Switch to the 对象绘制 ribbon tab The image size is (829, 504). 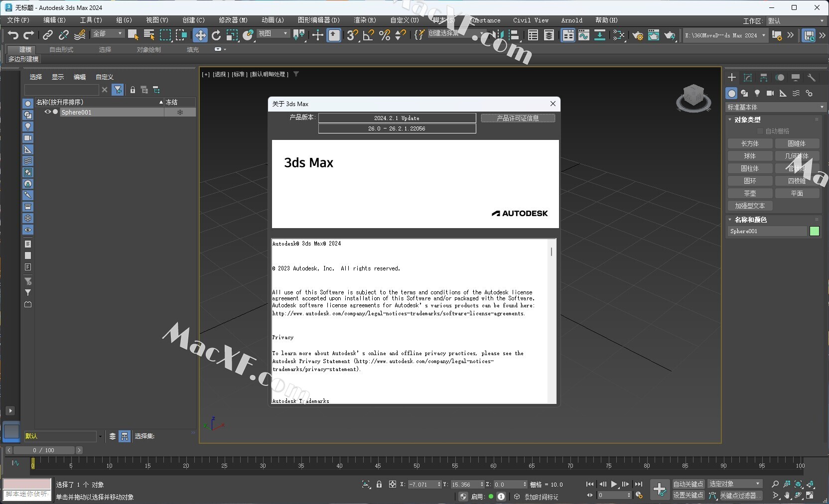[148, 50]
